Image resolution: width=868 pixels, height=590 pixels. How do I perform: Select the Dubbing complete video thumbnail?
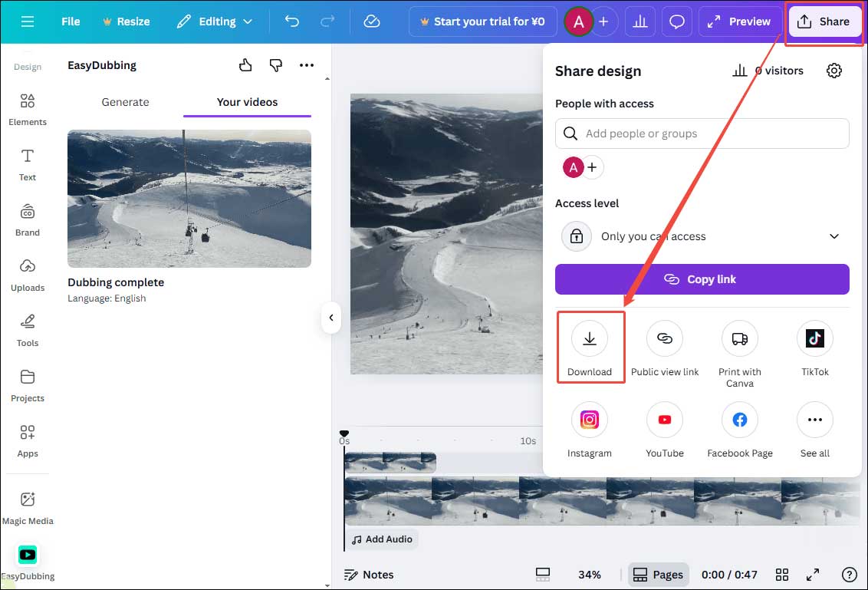(189, 198)
